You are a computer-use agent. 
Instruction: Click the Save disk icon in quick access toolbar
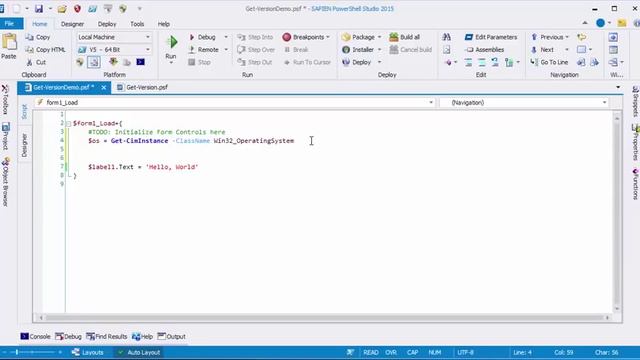[39, 9]
